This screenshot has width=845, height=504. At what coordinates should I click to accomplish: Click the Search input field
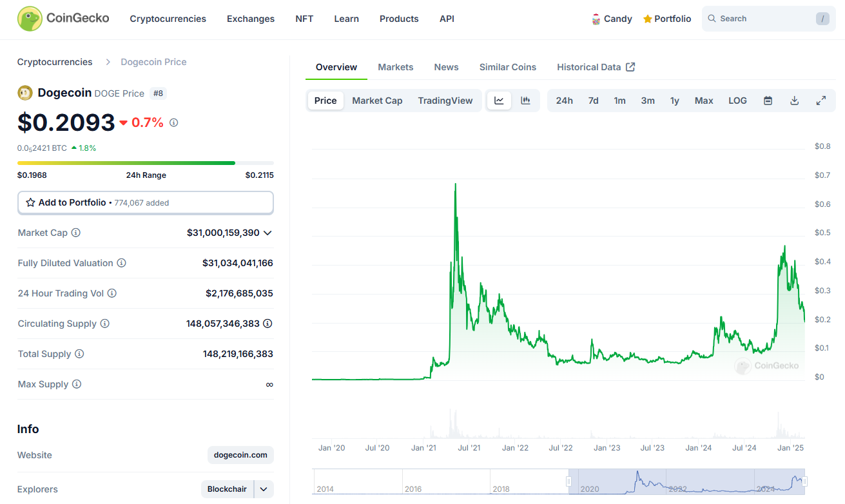click(768, 19)
